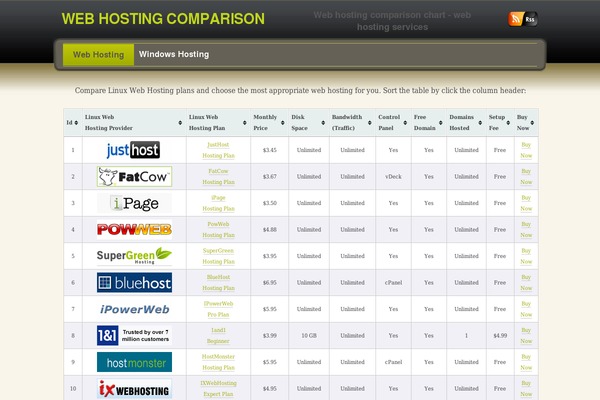Open the HostMonster Hosting Plan link

218,362
